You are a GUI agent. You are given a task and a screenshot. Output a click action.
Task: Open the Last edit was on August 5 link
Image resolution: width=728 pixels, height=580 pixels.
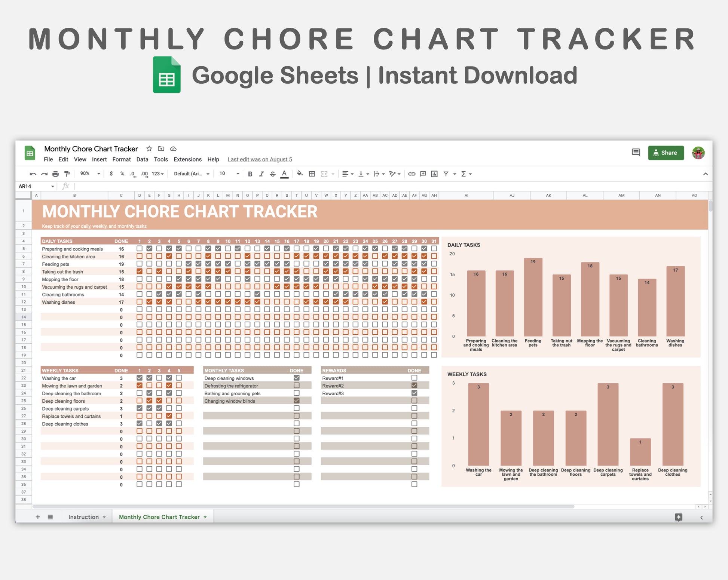coord(260,159)
